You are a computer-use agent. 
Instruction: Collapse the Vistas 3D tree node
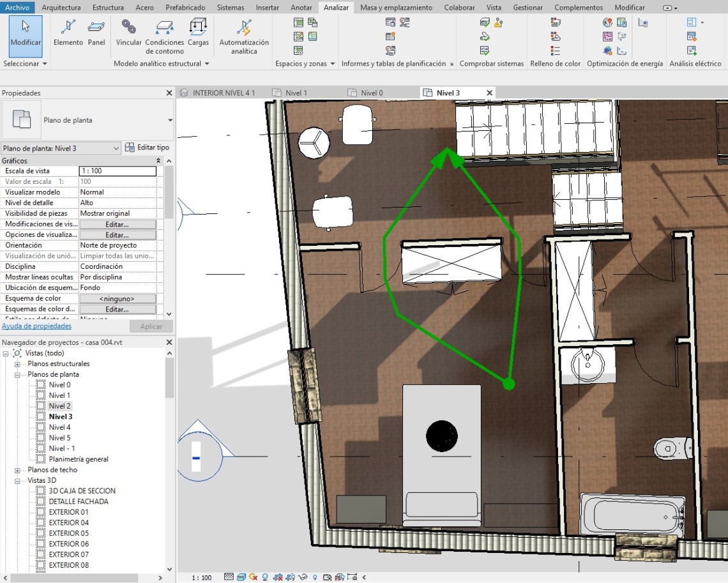click(x=18, y=480)
